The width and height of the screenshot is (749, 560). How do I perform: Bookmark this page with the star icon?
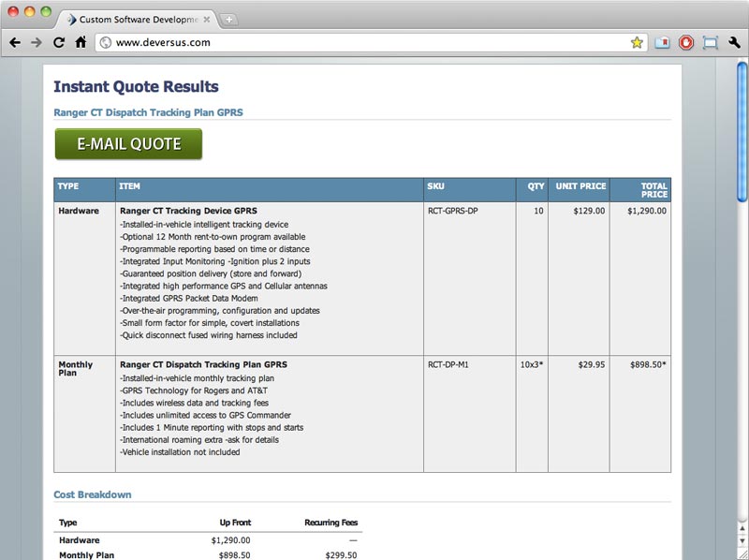coord(637,42)
